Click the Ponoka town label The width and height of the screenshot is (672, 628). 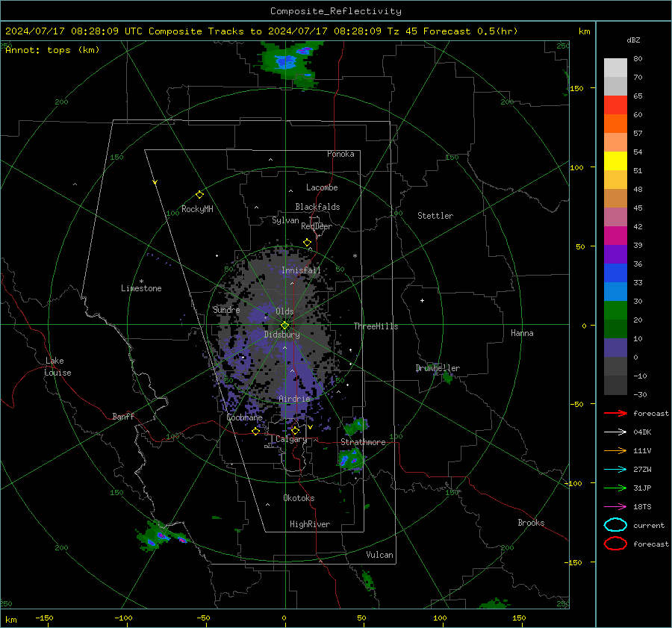[x=340, y=154]
